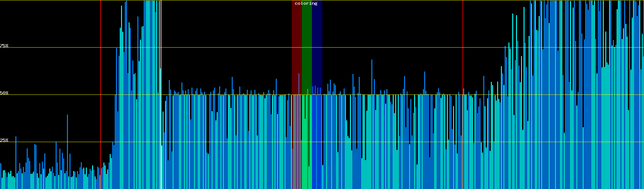Click the 75% axis label
Screen dimensions: 644x189
(x=4, y=46)
